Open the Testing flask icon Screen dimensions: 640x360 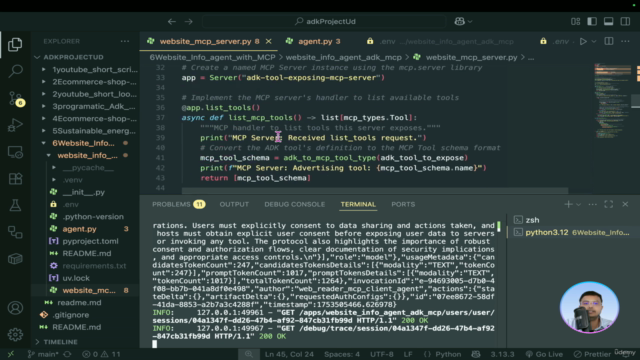click(15, 205)
